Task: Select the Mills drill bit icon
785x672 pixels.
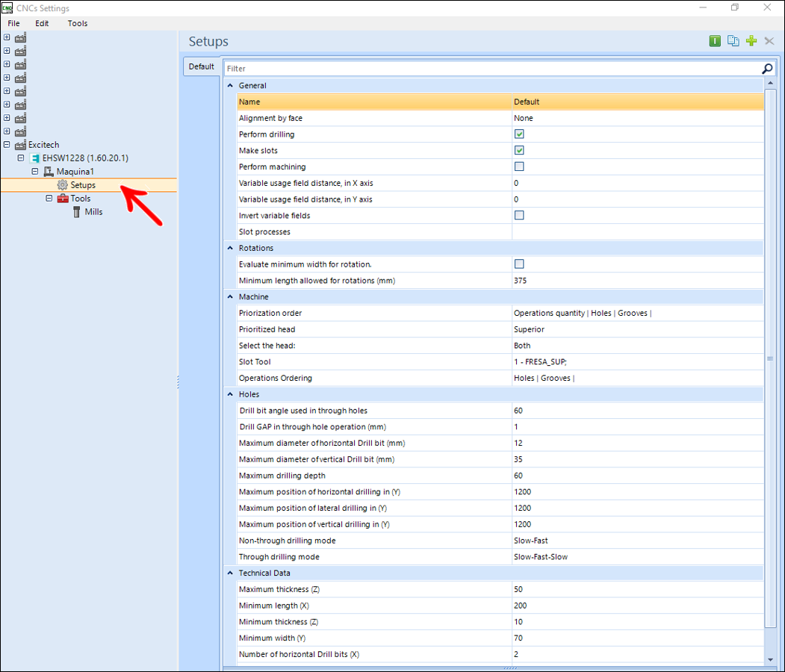Action: pos(76,212)
